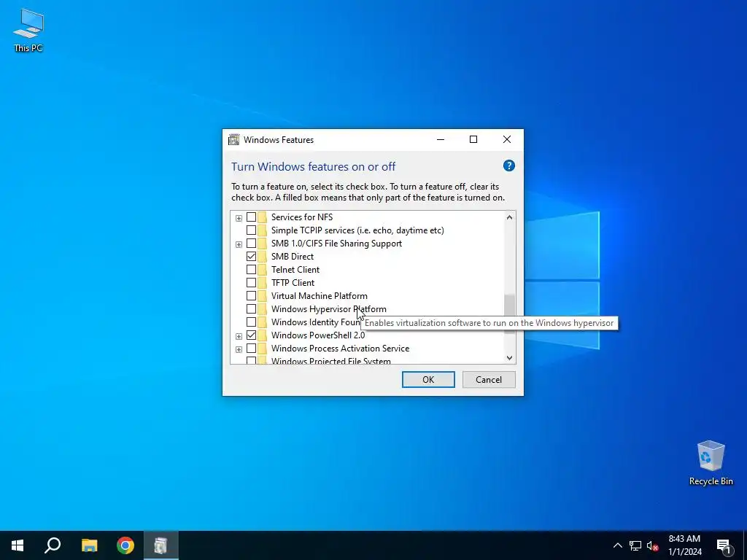
Task: Click the SMB Direct folder icon
Action: click(263, 256)
